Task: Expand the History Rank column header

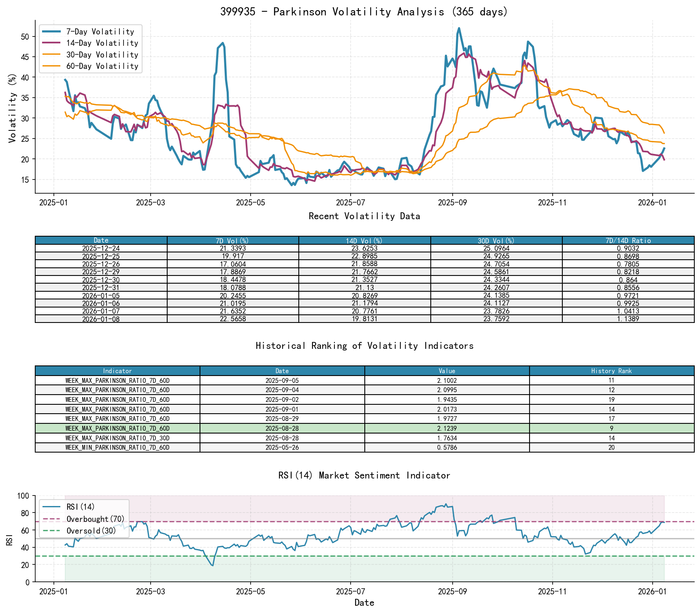Action: 613,371
